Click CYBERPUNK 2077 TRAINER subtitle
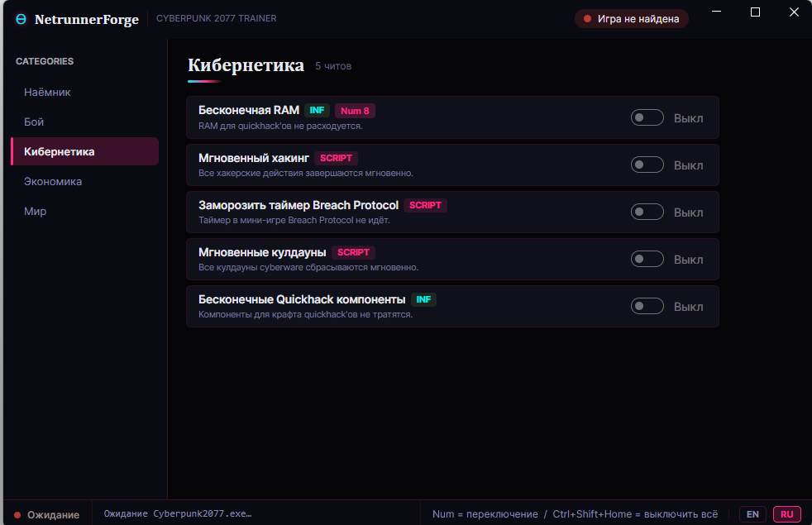 point(217,18)
